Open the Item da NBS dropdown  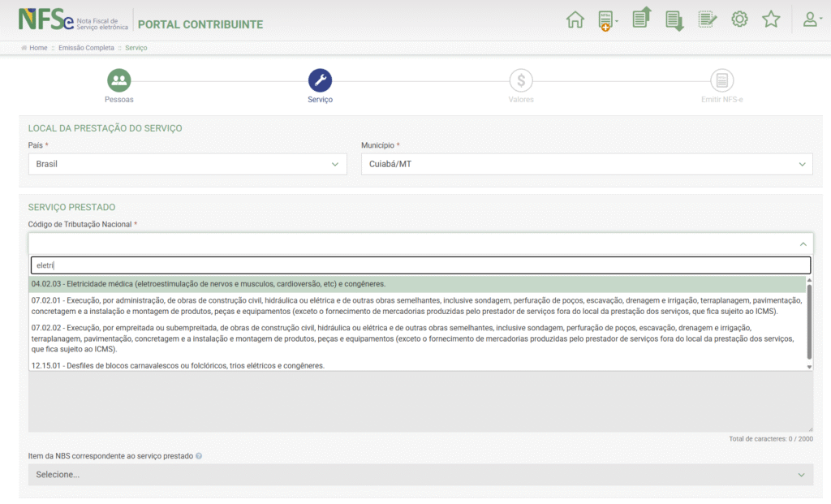click(420, 475)
